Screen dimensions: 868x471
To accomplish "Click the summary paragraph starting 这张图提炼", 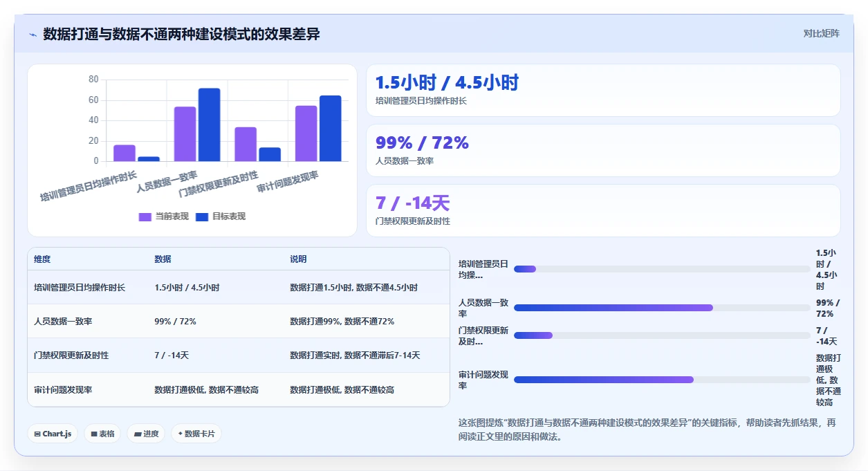I will point(647,430).
